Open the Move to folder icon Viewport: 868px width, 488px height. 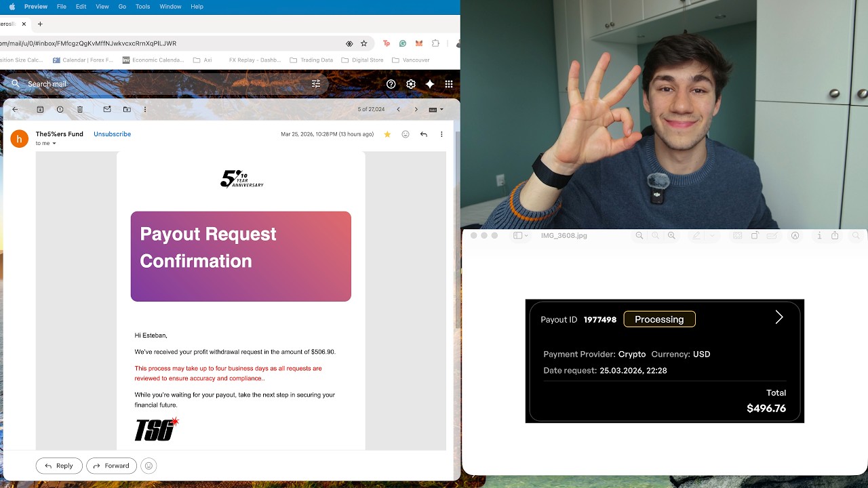tap(127, 109)
